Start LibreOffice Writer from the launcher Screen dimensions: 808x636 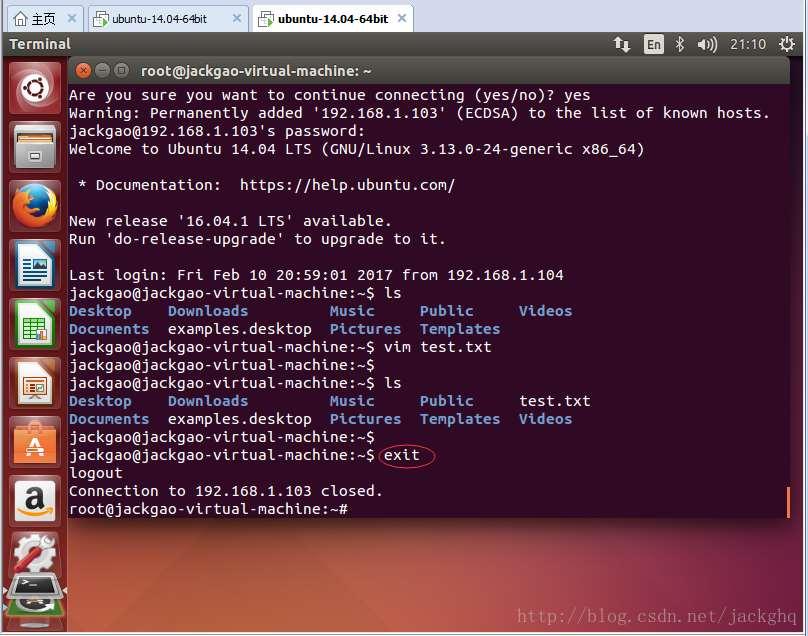(36, 266)
